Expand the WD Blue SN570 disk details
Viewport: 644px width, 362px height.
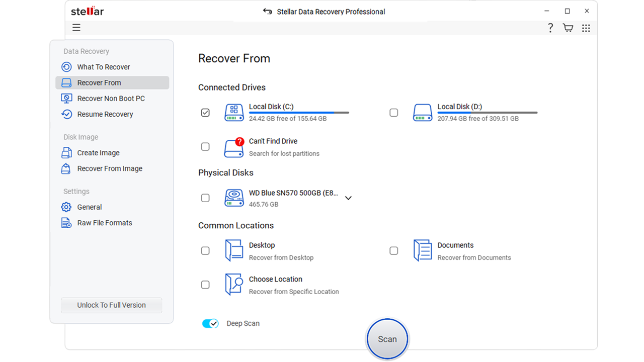click(348, 198)
